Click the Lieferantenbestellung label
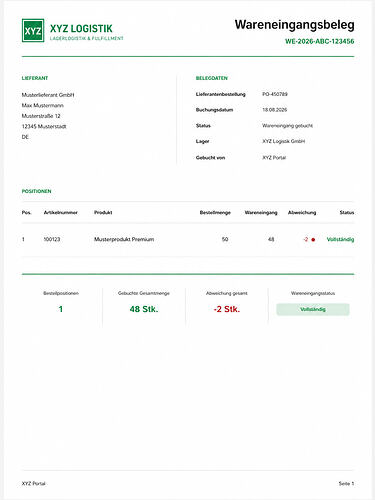The width and height of the screenshot is (375, 500). [x=221, y=94]
